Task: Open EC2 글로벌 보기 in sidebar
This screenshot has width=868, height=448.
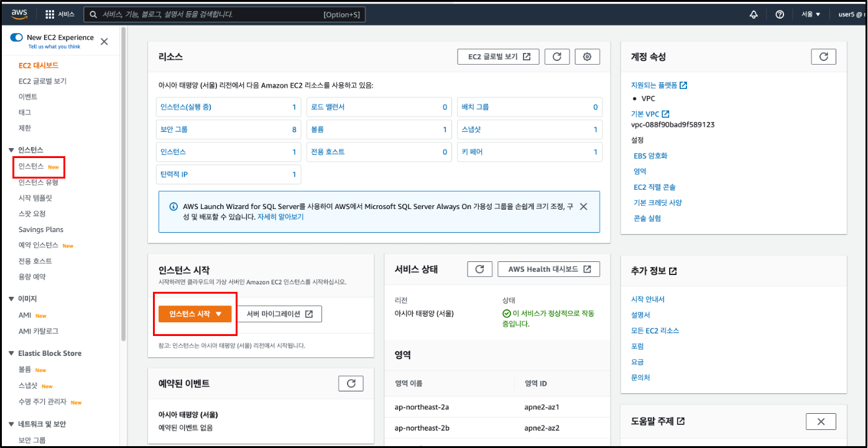Action: [42, 81]
